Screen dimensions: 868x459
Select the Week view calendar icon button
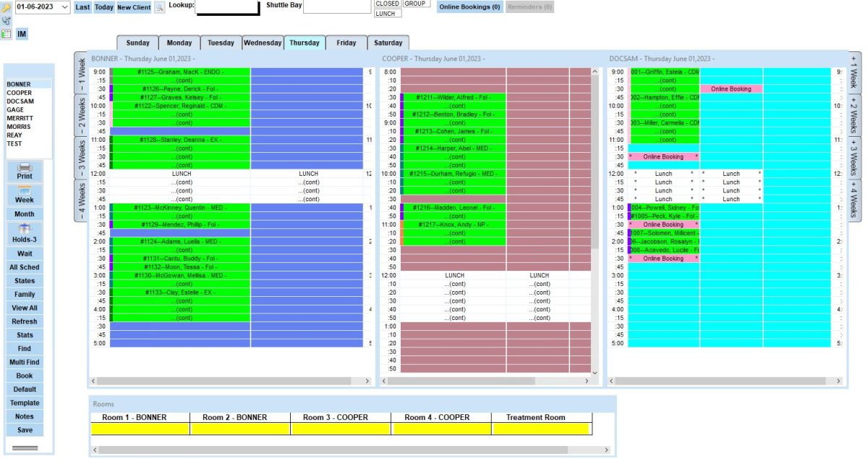(x=25, y=195)
